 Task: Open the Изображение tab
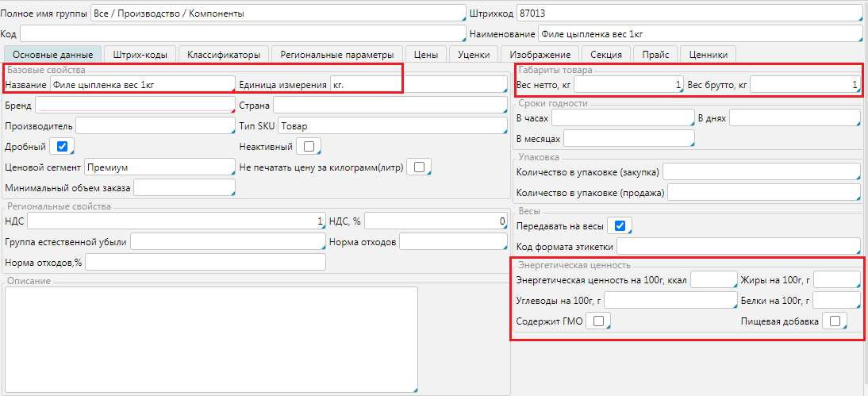coord(540,55)
